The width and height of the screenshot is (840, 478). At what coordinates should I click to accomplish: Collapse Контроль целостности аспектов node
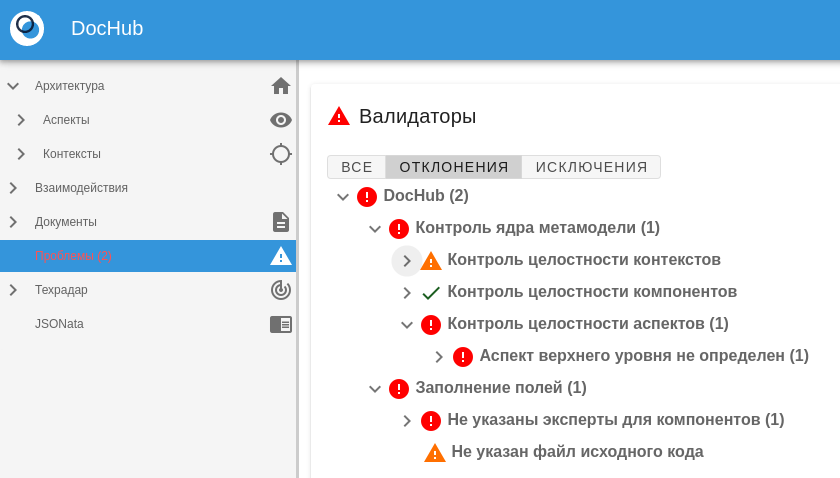click(x=407, y=325)
